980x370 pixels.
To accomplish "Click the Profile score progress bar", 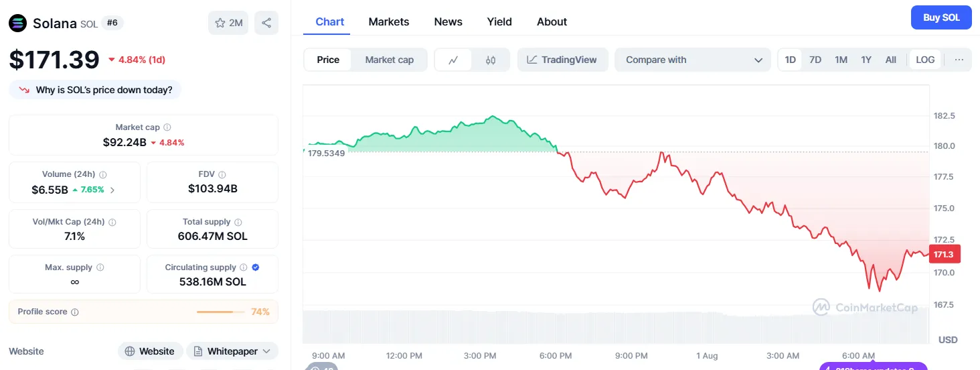I will point(220,312).
